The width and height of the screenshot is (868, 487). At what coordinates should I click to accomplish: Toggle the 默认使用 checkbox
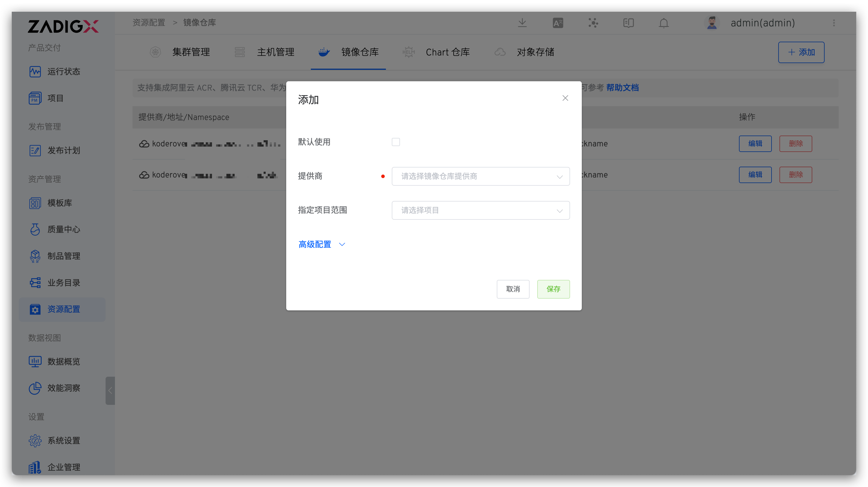click(396, 142)
